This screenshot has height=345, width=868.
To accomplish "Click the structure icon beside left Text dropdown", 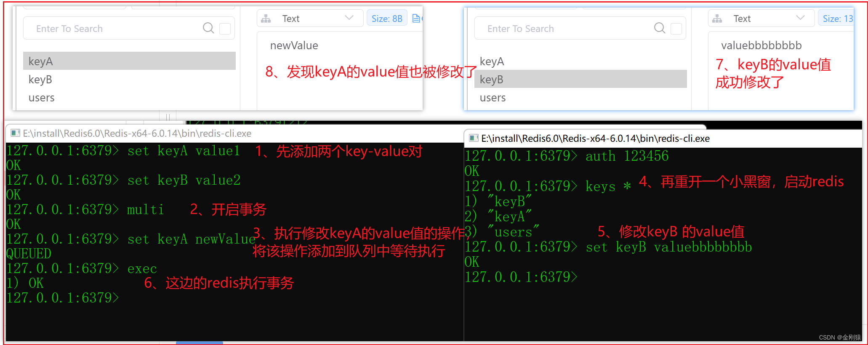I will pos(266,19).
